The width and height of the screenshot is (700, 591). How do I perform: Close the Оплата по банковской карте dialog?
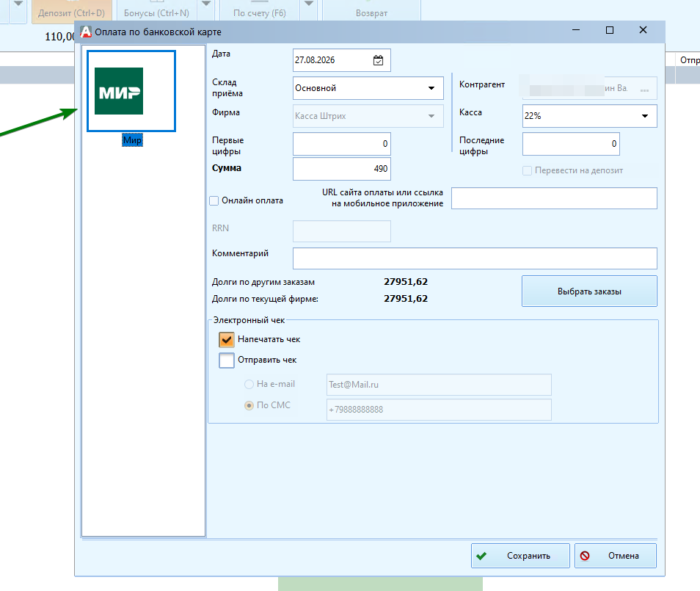click(643, 30)
